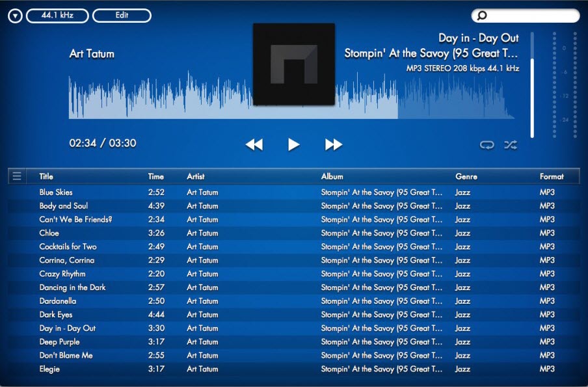Viewport: 588px width, 387px height.
Task: Sort tracks by the Title column
Action: tap(46, 176)
